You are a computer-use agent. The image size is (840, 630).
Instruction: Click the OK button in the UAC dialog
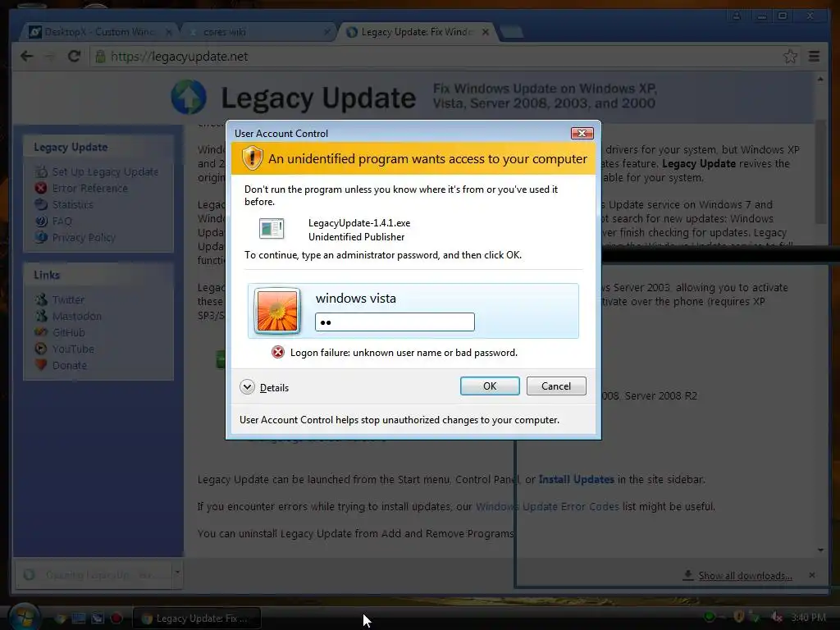[490, 386]
